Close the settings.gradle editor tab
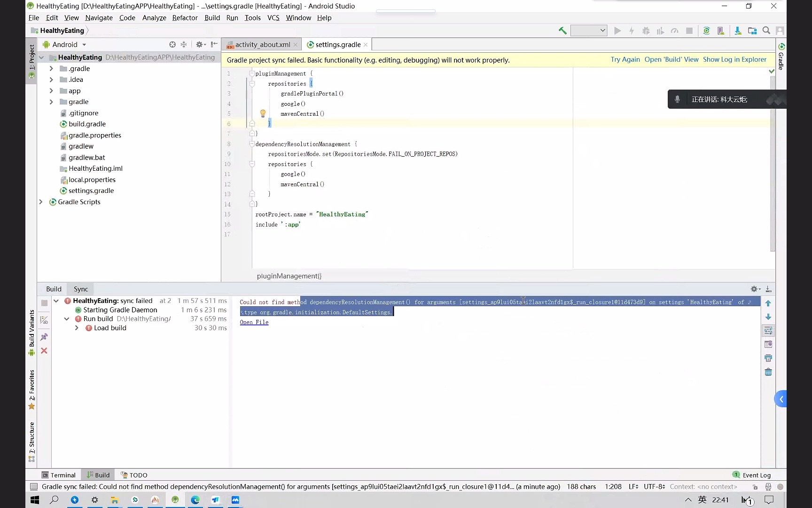 coord(366,45)
